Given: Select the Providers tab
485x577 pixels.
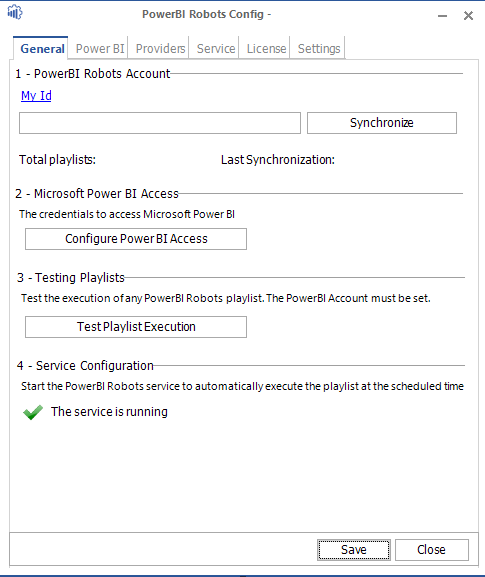Looking at the screenshot, I should point(160,49).
